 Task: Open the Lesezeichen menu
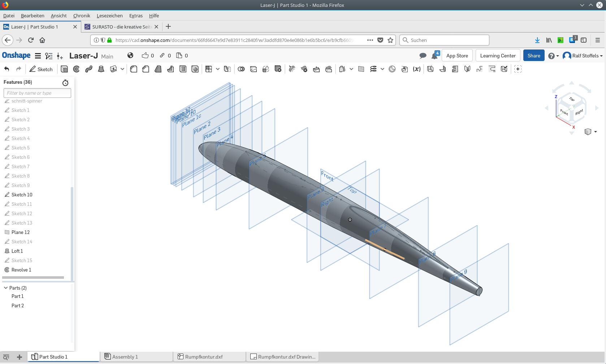tap(110, 16)
